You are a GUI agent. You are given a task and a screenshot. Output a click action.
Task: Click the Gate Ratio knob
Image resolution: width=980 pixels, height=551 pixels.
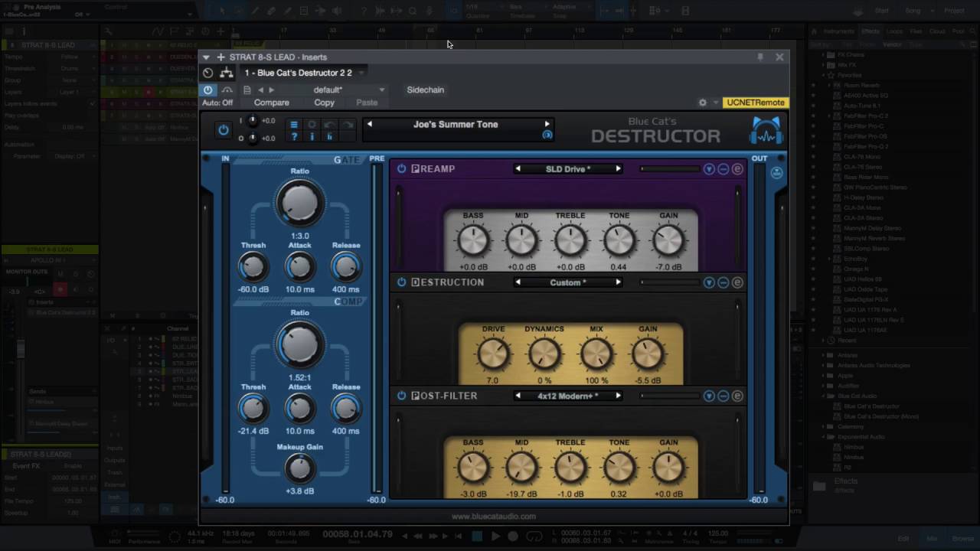[300, 203]
